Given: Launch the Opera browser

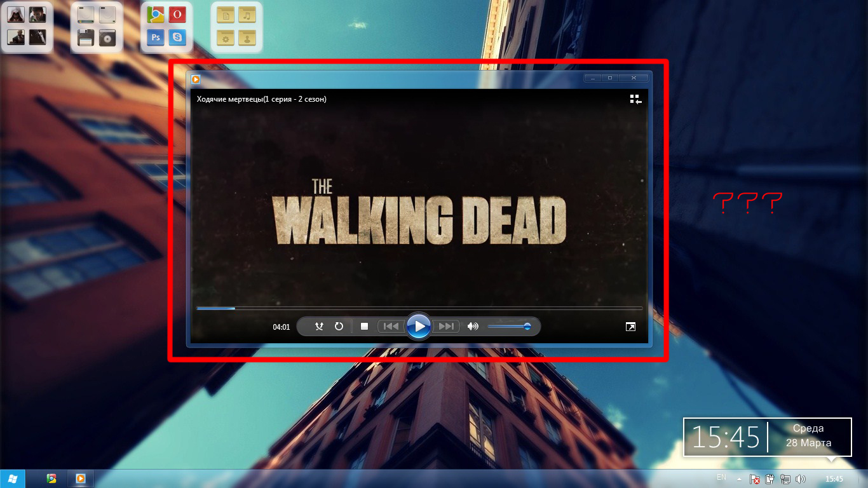Looking at the screenshot, I should [x=177, y=15].
